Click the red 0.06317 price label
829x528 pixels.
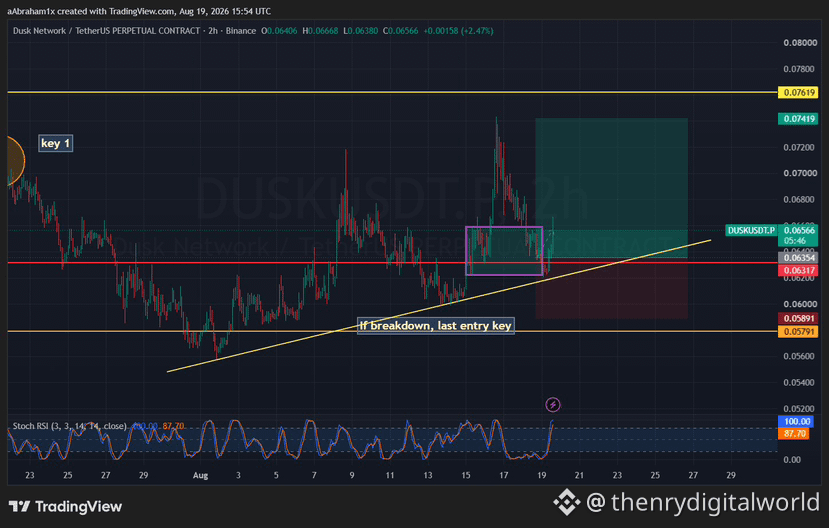(x=798, y=271)
